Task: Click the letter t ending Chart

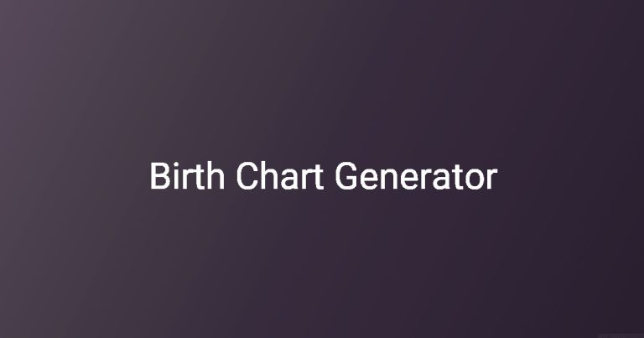Action: coord(318,177)
